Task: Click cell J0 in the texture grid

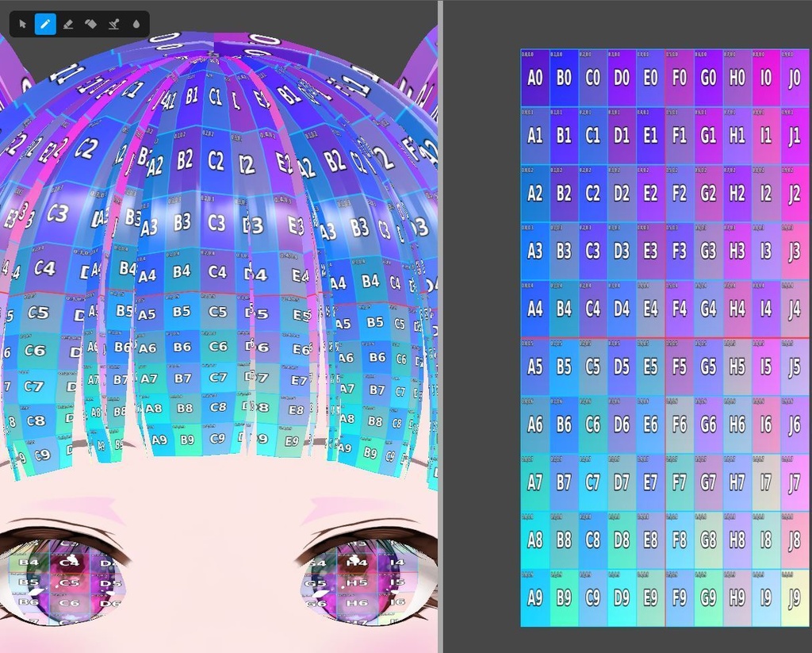Action: click(x=795, y=79)
